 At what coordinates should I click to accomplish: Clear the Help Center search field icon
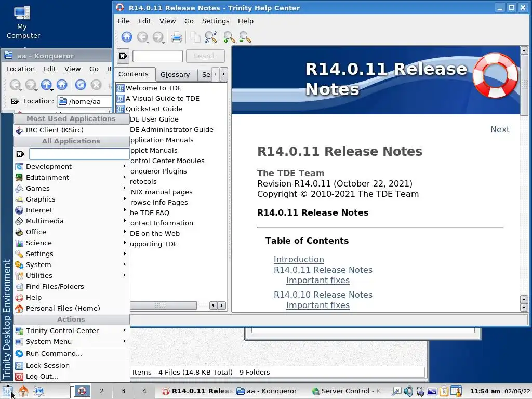coord(123,56)
